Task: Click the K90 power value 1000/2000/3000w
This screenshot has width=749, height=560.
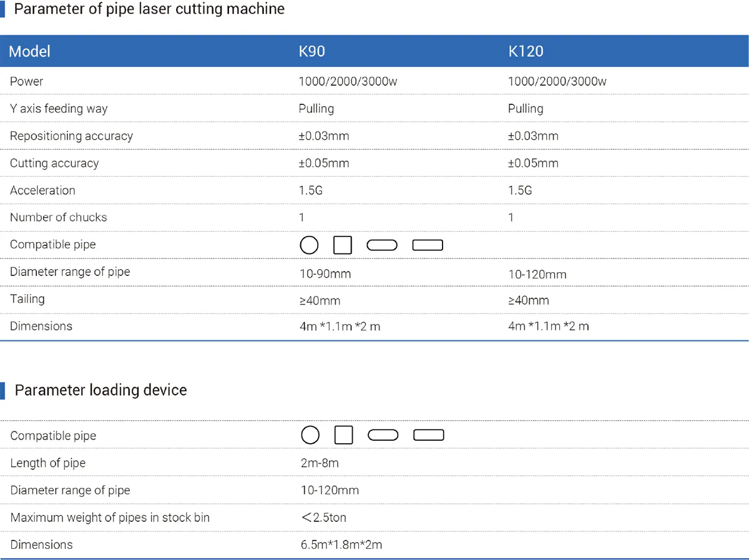Action: [x=348, y=82]
